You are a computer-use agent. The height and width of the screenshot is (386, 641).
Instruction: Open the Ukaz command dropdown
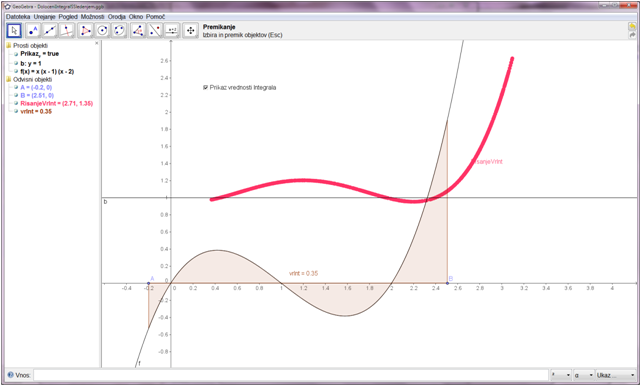click(615, 375)
